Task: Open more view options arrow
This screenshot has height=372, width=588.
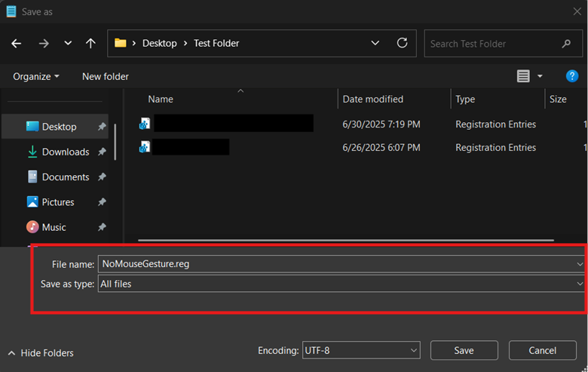Action: pos(540,76)
